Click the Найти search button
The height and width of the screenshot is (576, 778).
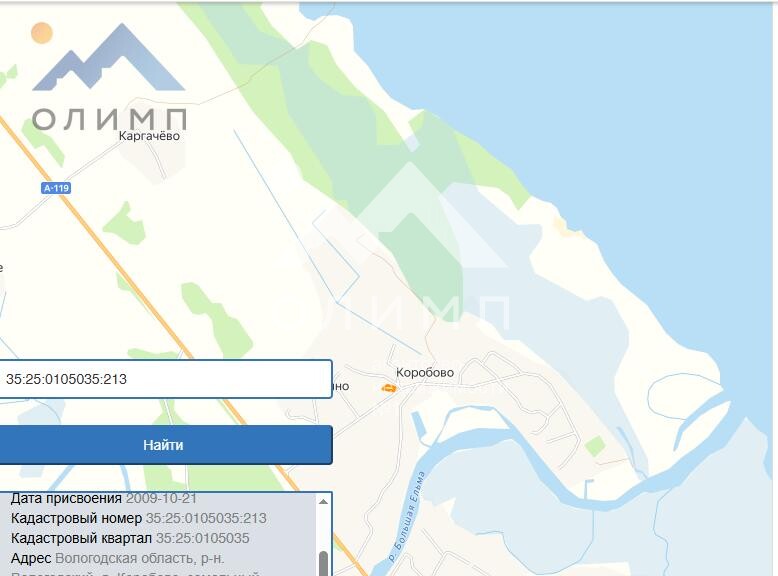(x=165, y=445)
